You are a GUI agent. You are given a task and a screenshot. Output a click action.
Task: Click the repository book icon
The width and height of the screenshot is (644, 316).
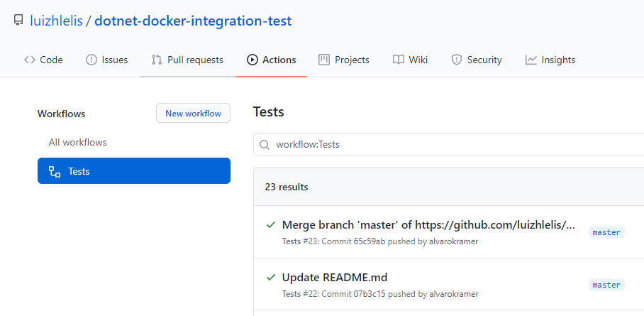[18, 21]
